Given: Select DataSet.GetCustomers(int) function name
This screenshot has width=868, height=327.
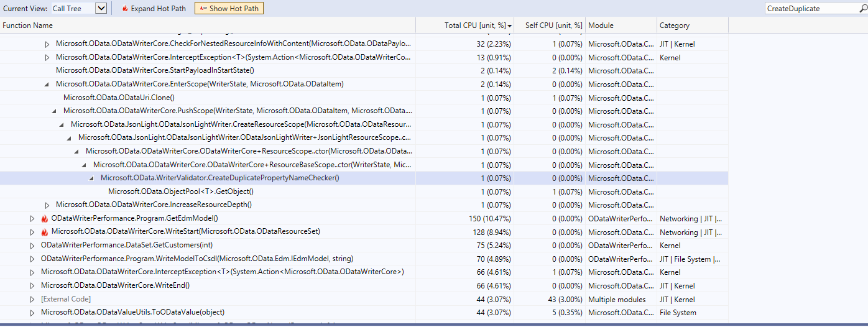Looking at the screenshot, I should point(127,245).
